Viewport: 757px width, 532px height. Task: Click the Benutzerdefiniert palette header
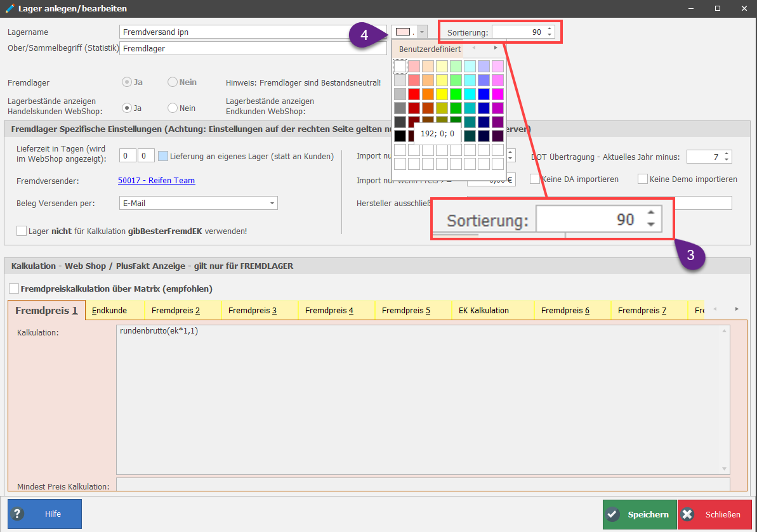click(430, 49)
